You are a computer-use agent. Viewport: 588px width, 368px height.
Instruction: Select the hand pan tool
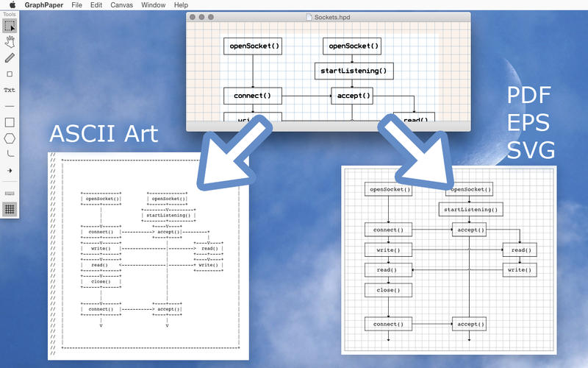pyautogui.click(x=10, y=41)
